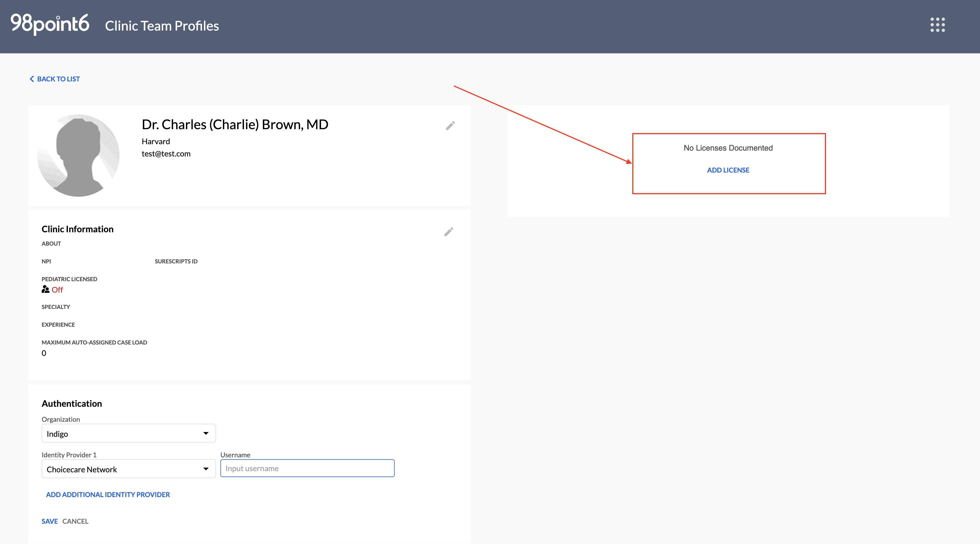Click the NPI label
The width and height of the screenshot is (980, 544).
(x=46, y=261)
